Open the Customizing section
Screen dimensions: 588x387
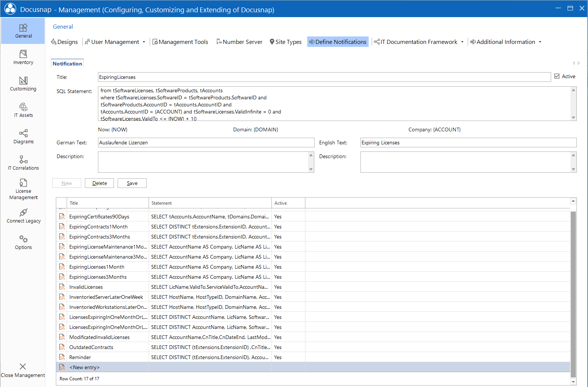point(23,84)
